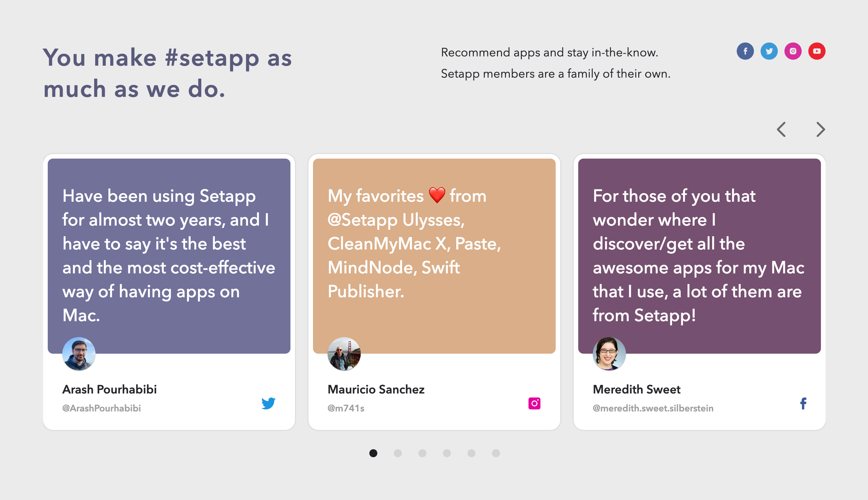868x500 pixels.
Task: Select the fourth carousel pagination dot
Action: (447, 453)
